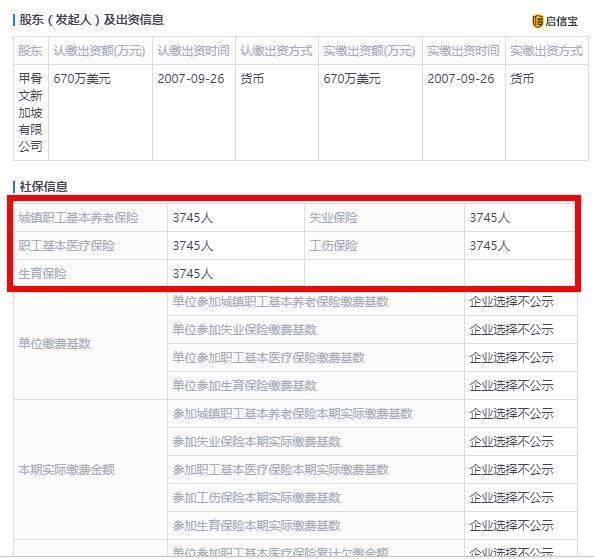Click the 启信宝 shield logo icon
This screenshot has width=594, height=559.
537,21
